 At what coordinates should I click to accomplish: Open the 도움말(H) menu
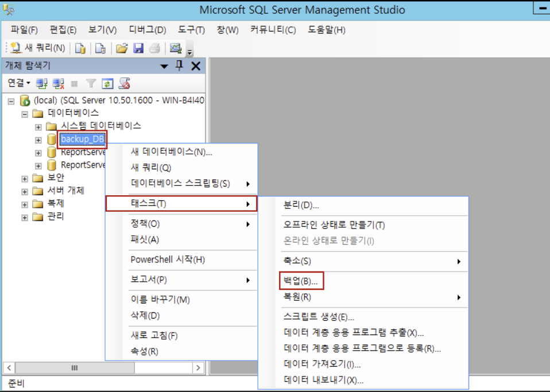327,30
